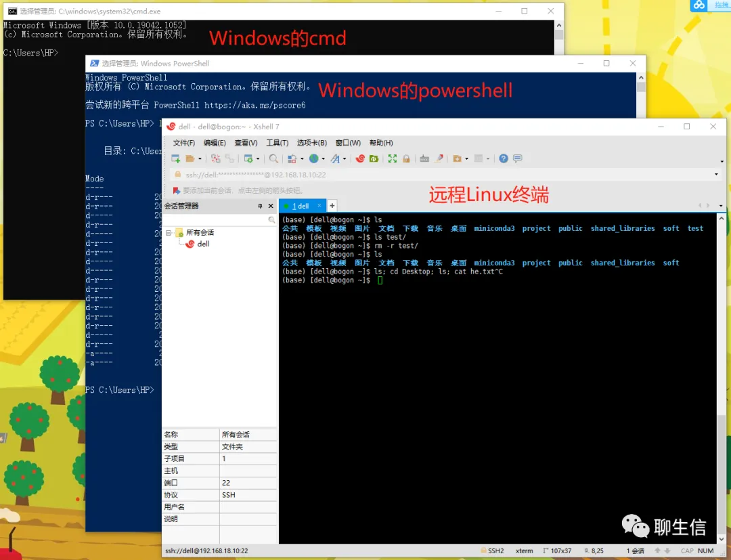Create a new session in Xshell toolbar
The image size is (731, 560).
tap(176, 158)
